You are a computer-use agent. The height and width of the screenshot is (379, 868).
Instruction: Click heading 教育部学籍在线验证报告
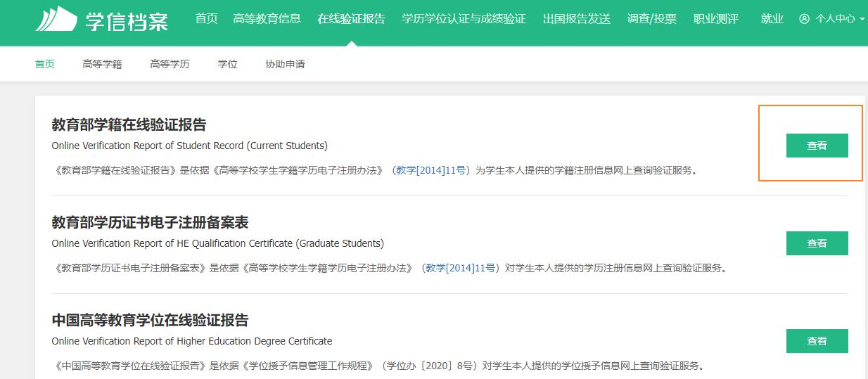coord(129,125)
